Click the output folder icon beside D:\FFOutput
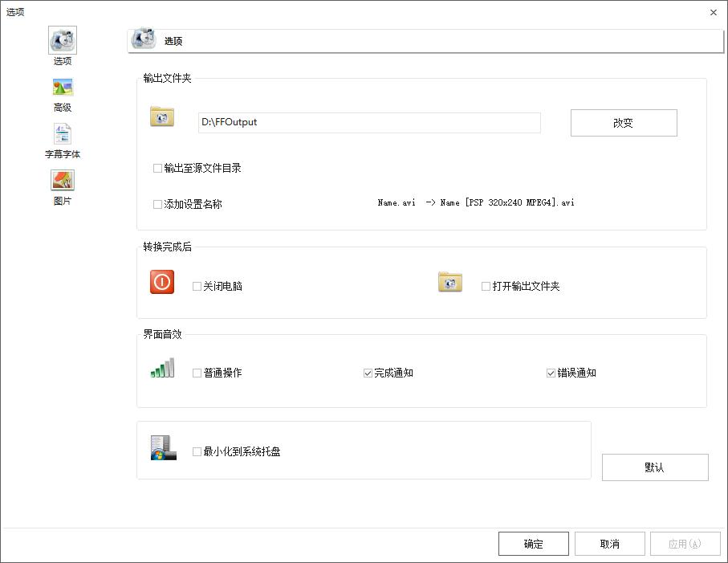Image resolution: width=728 pixels, height=563 pixels. pyautogui.click(x=162, y=116)
